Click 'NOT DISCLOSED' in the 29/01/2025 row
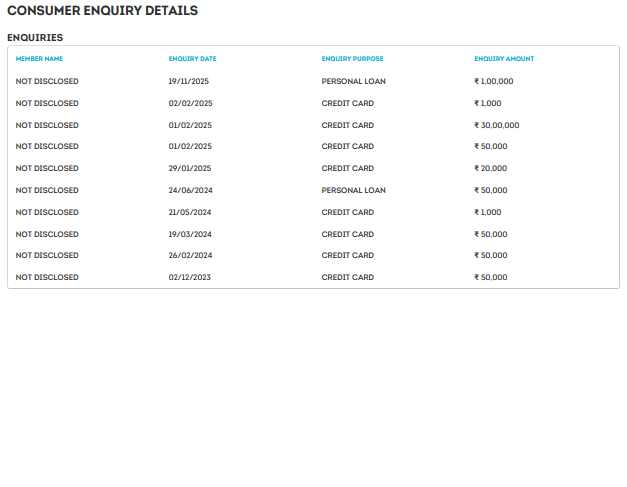Screen dimensions: 627x487 point(47,168)
